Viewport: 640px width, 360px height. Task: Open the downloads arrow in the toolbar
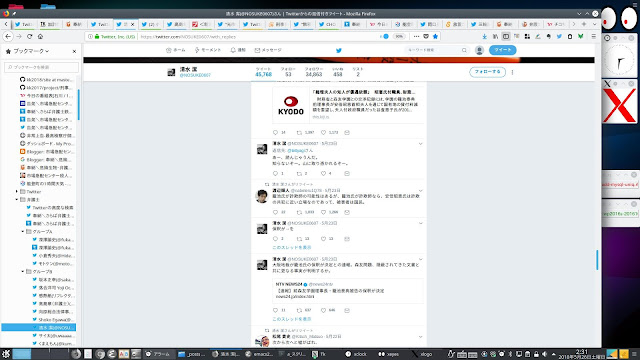click(x=484, y=36)
